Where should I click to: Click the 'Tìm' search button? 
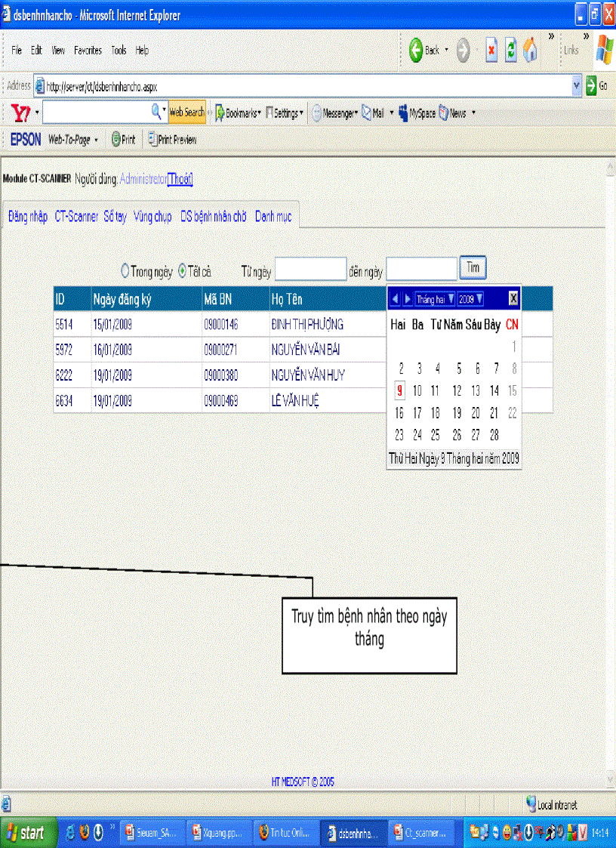473,268
